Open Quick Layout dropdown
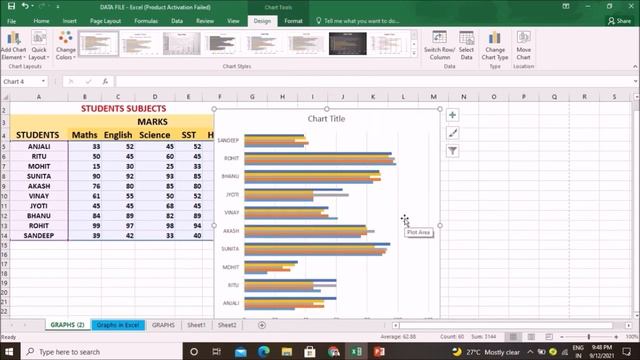640x360 pixels. [x=39, y=46]
